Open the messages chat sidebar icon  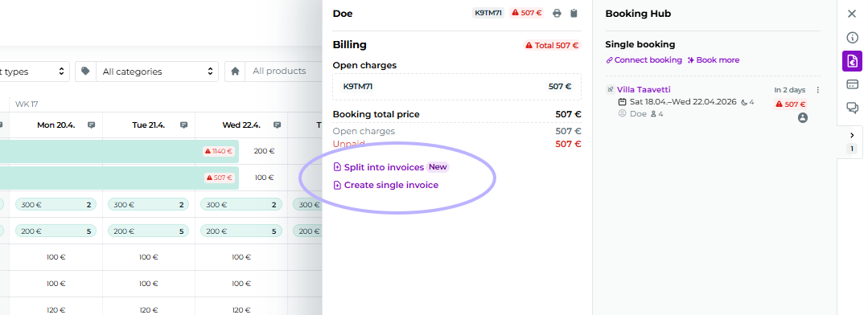[x=852, y=108]
